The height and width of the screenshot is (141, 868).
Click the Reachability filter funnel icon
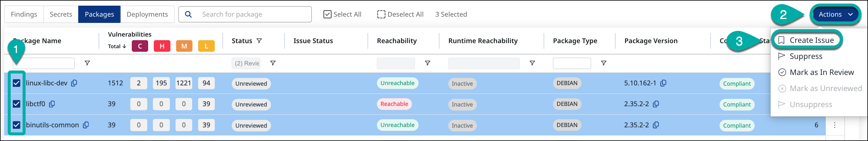(x=427, y=63)
